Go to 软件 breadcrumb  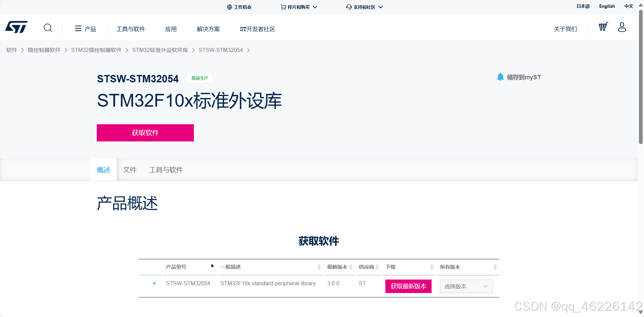(x=12, y=50)
